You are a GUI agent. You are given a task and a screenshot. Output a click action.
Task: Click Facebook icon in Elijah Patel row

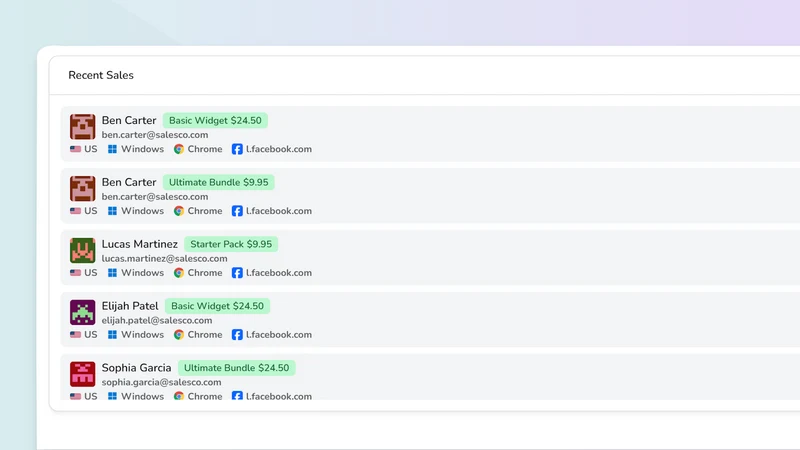237,335
